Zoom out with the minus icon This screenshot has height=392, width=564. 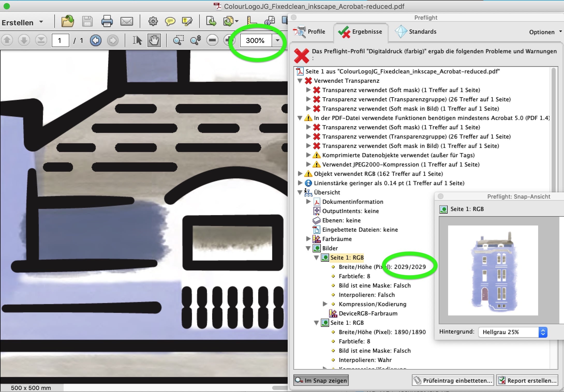coord(212,40)
